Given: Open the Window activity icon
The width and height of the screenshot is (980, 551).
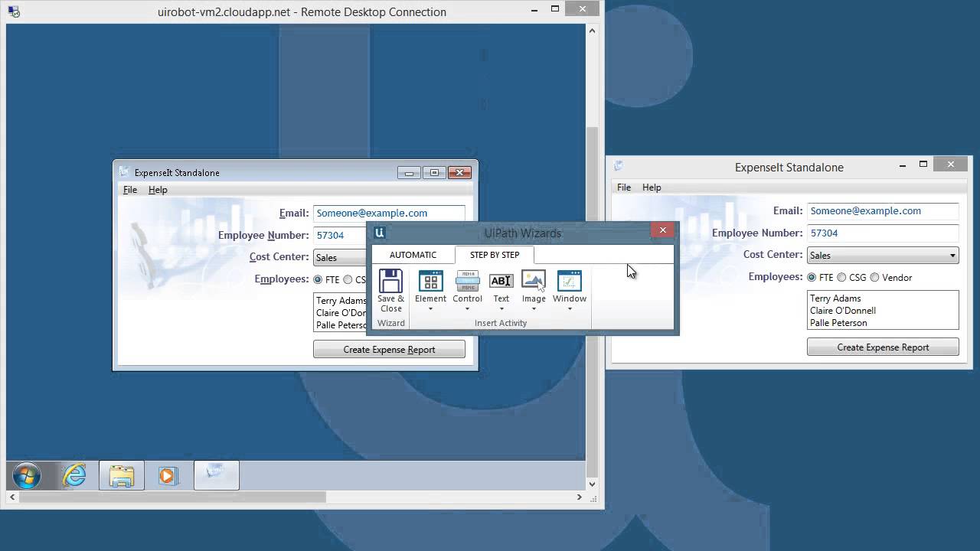Looking at the screenshot, I should 570,281.
